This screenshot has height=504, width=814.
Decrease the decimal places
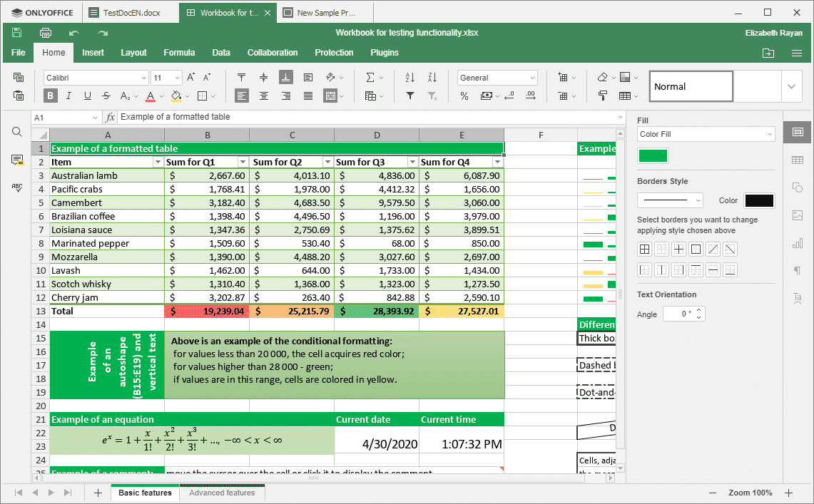point(509,96)
